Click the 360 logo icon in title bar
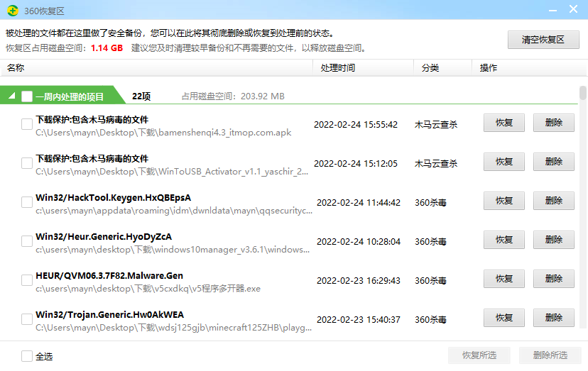The width and height of the screenshot is (588, 371). click(x=13, y=11)
